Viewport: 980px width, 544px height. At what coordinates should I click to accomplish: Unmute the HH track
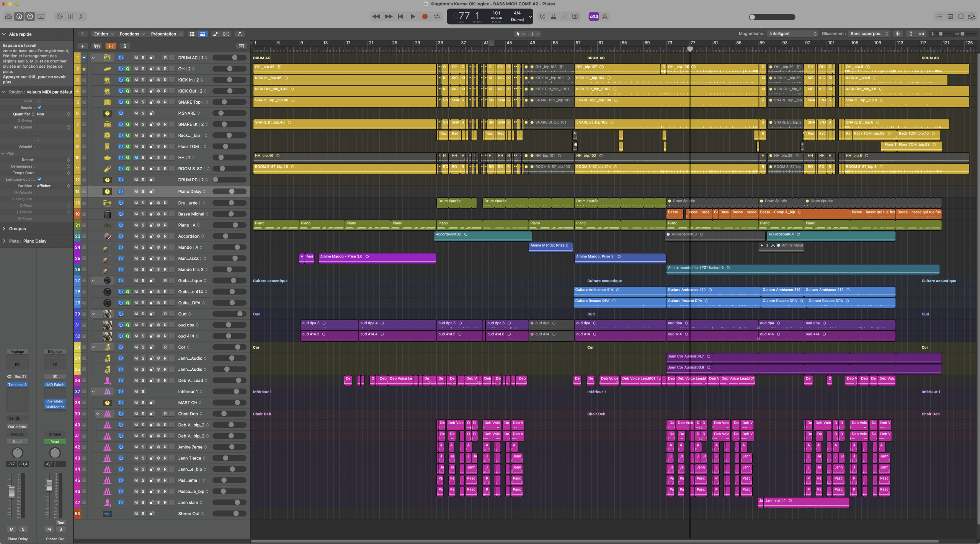136,158
